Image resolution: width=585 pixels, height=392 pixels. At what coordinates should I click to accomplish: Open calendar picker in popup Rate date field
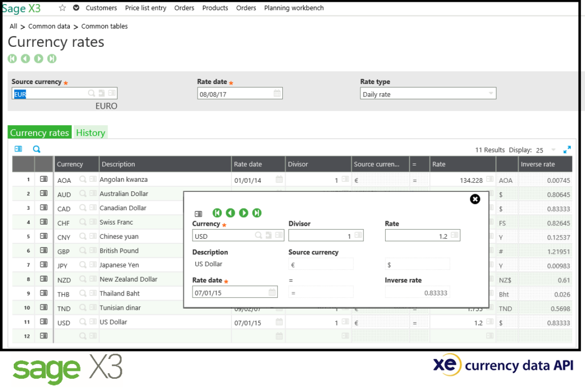coord(272,292)
